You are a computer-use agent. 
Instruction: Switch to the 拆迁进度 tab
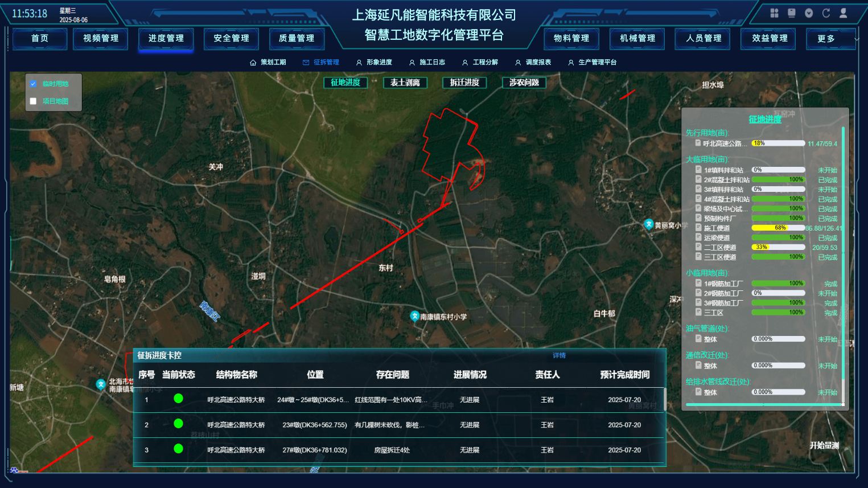pos(464,83)
